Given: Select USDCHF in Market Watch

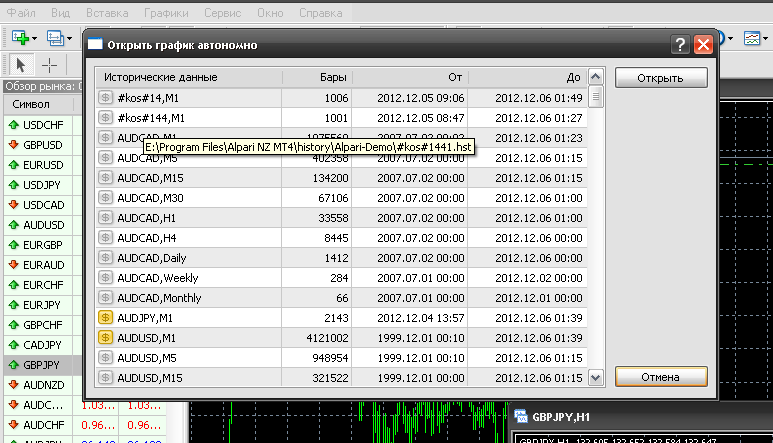Looking at the screenshot, I should (x=43, y=125).
